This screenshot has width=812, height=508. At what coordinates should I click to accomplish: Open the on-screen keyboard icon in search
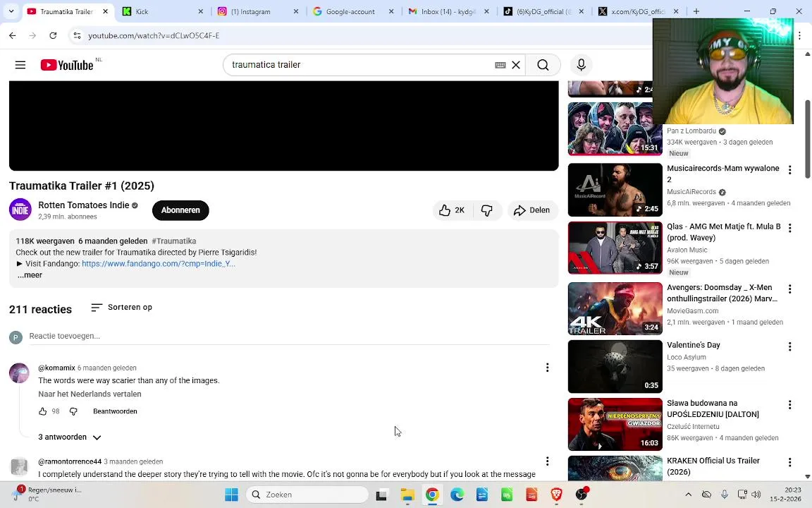pyautogui.click(x=500, y=65)
